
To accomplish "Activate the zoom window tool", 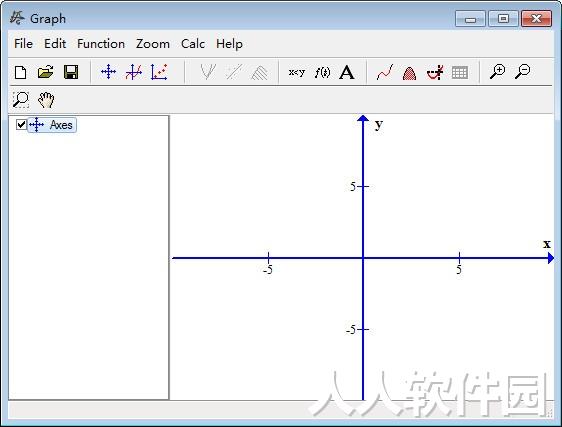I will point(21,100).
